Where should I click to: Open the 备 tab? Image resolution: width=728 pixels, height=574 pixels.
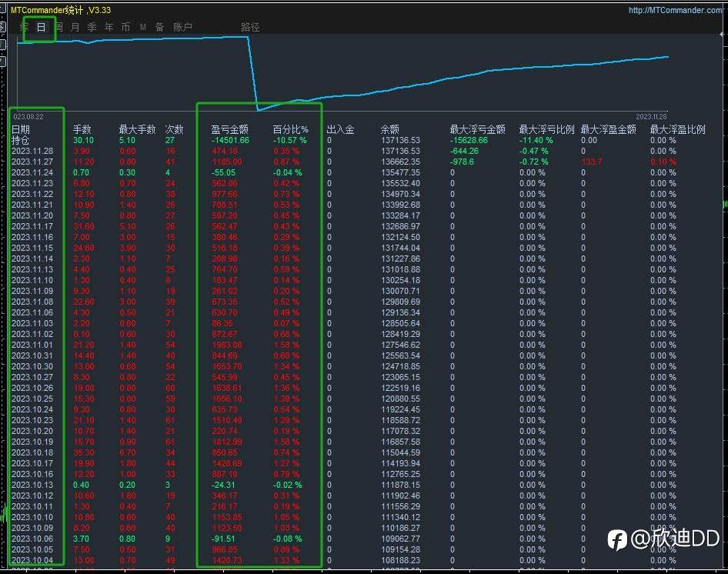pos(159,27)
